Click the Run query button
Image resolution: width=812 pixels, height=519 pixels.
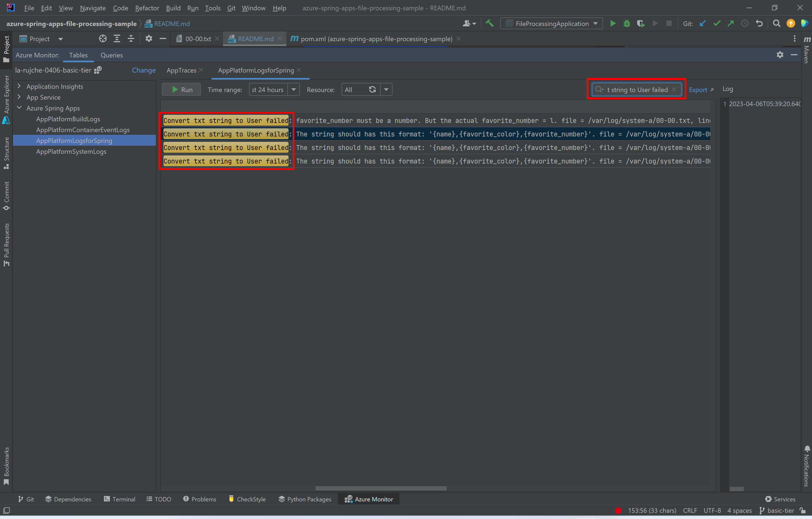click(x=181, y=90)
